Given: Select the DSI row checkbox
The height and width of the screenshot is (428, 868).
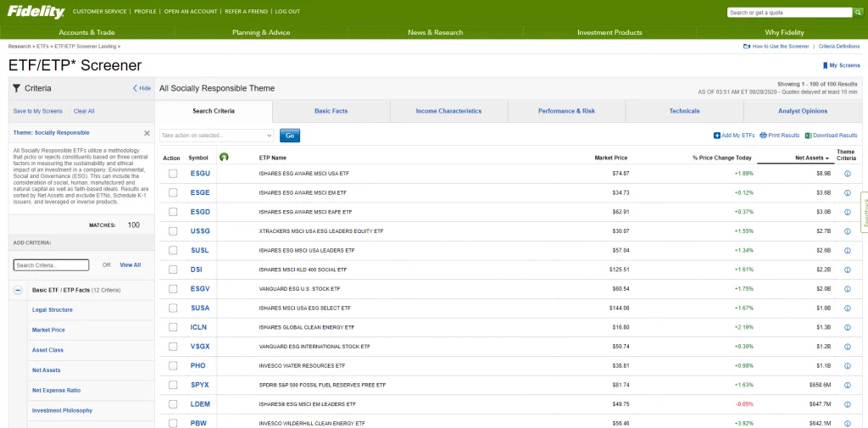Looking at the screenshot, I should click(x=173, y=270).
